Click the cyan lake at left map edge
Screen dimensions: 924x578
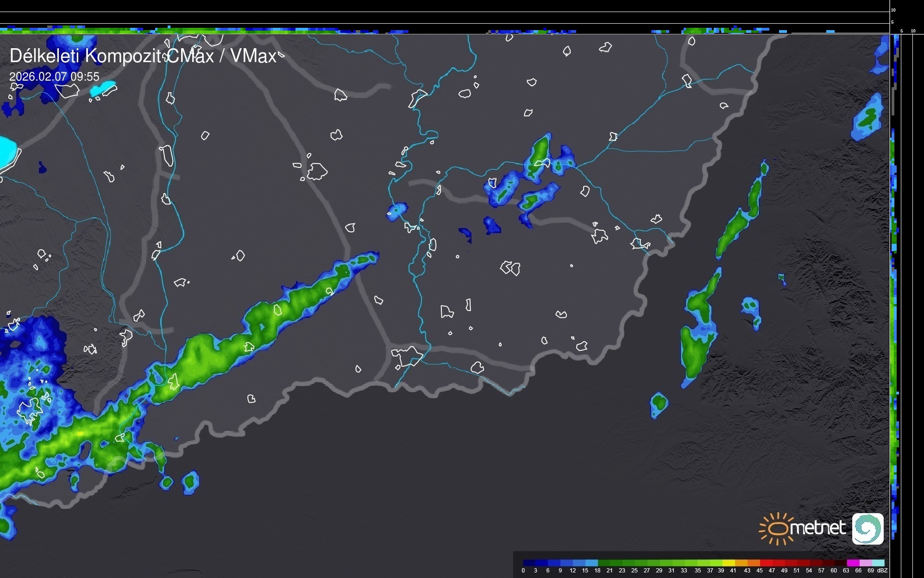coord(6,152)
